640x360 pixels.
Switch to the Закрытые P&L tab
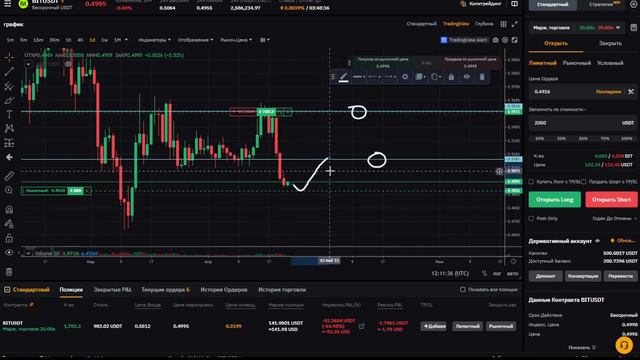(x=112, y=289)
